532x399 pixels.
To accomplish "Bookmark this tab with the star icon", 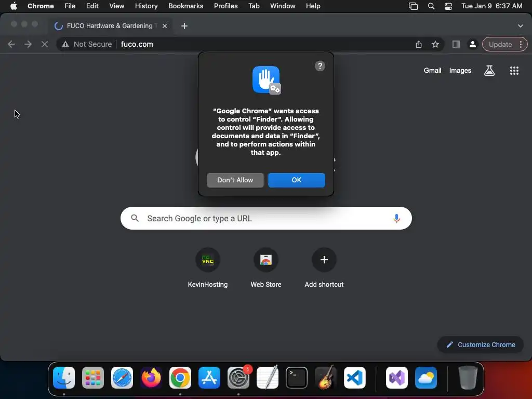I will coord(435,45).
